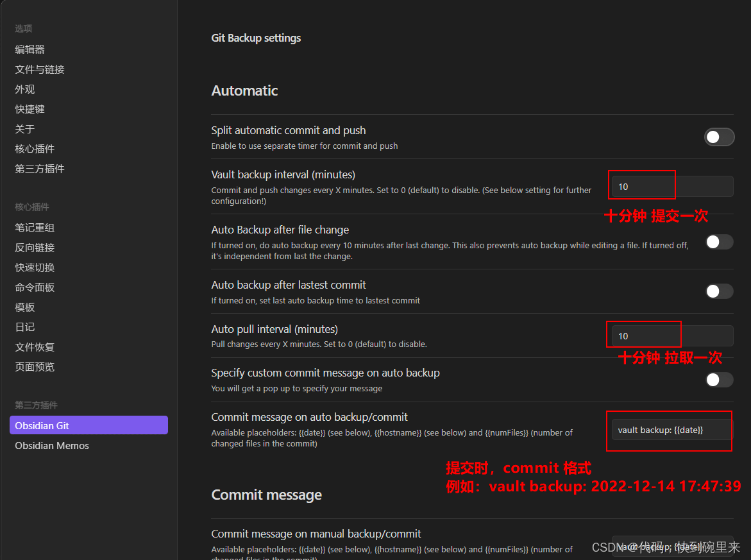Open Obsidian Memos plugin settings
This screenshot has height=560, width=751.
pos(52,445)
